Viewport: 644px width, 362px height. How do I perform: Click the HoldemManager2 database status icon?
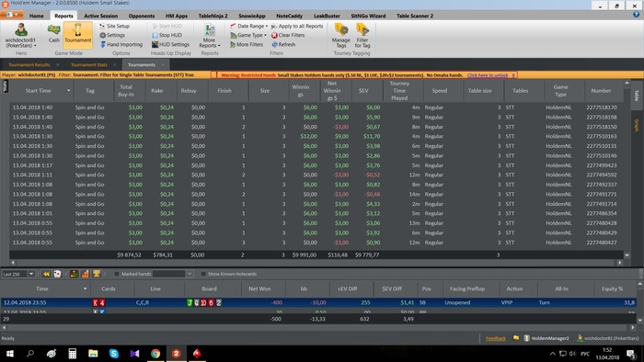click(526, 338)
